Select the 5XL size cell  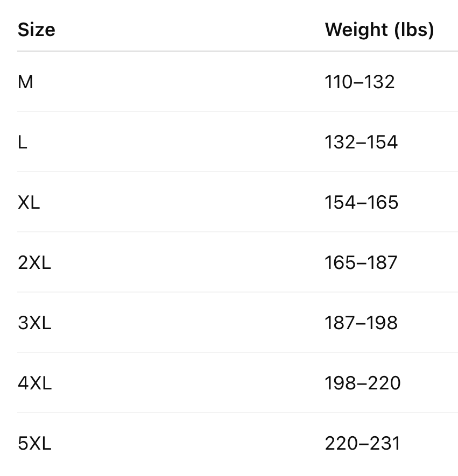point(34,443)
